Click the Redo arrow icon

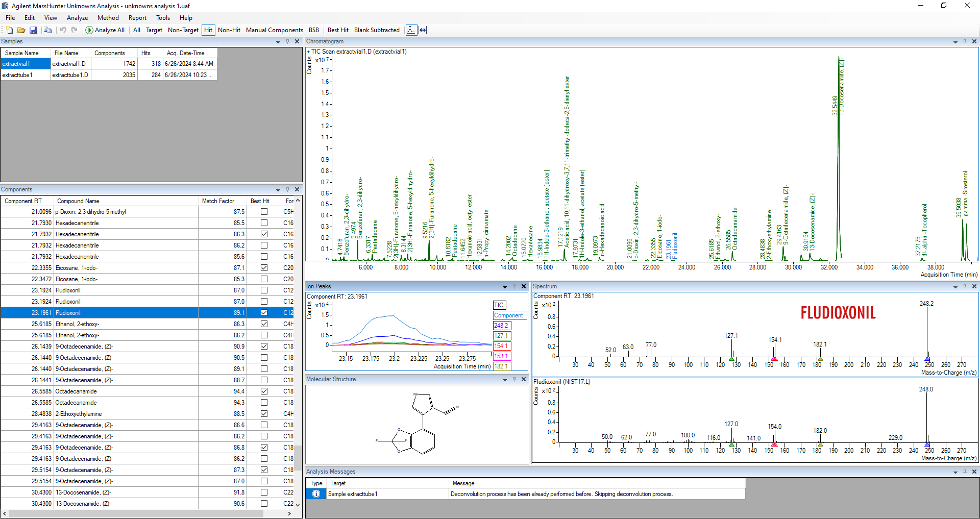pyautogui.click(x=75, y=30)
